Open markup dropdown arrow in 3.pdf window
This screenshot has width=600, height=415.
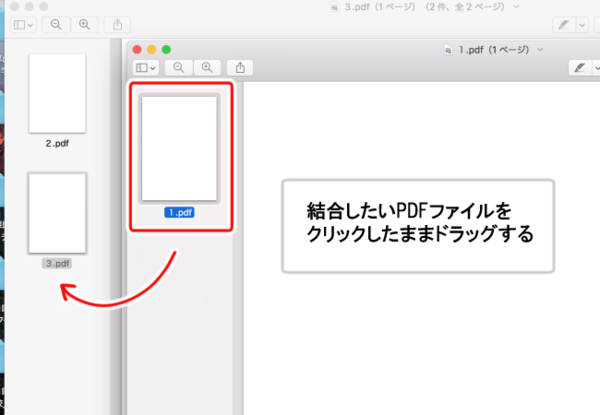point(582,25)
